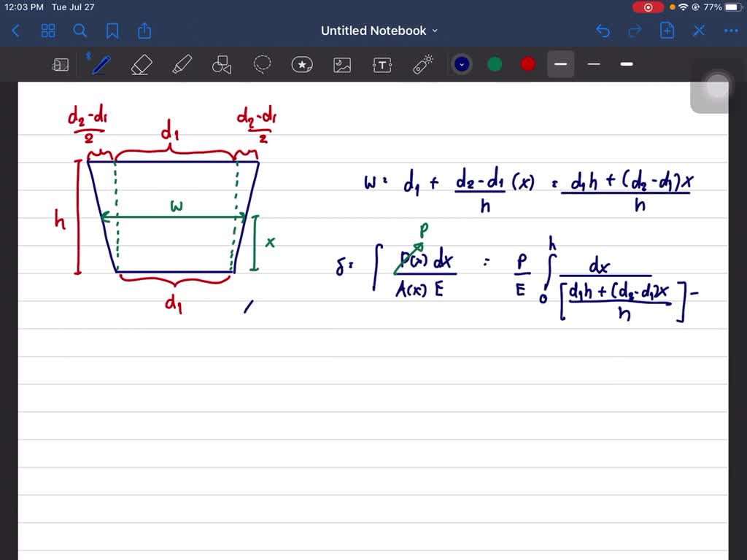Open the notebook title dropdown
The height and width of the screenshot is (560, 747).
pyautogui.click(x=433, y=31)
